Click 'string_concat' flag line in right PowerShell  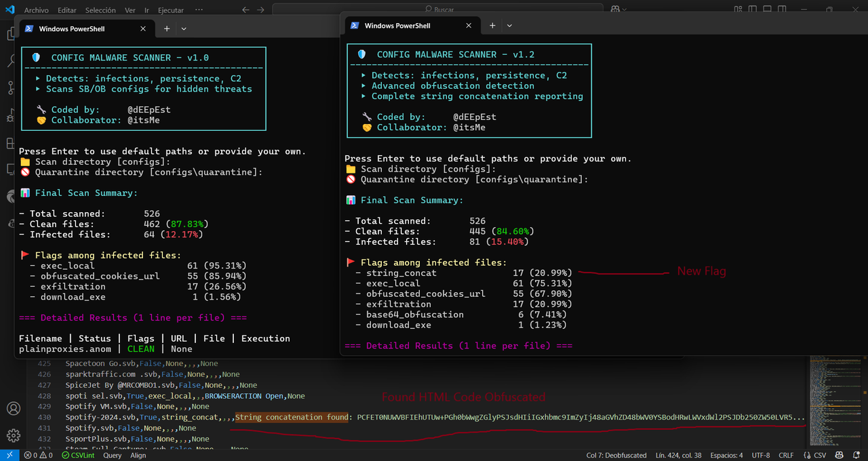pos(464,273)
